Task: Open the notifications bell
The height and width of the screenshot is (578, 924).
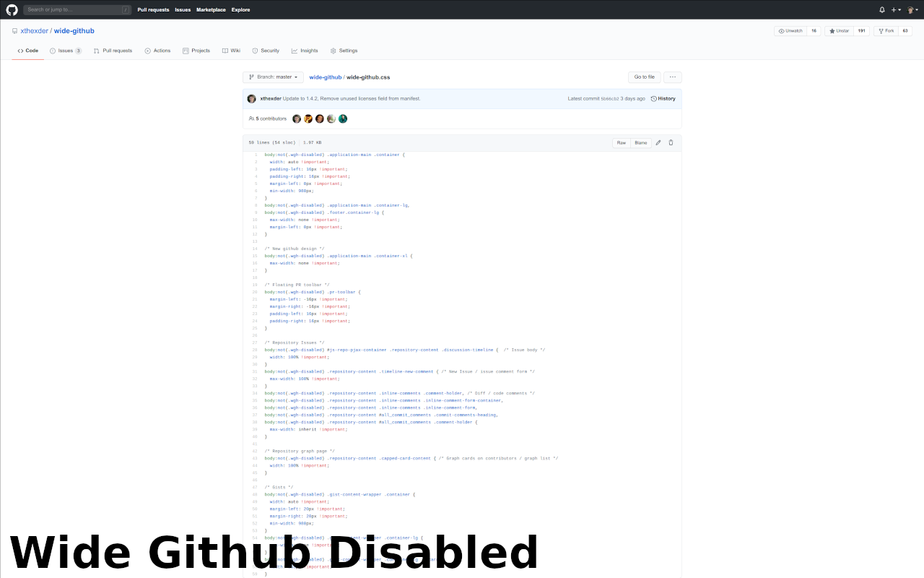Action: [x=881, y=9]
